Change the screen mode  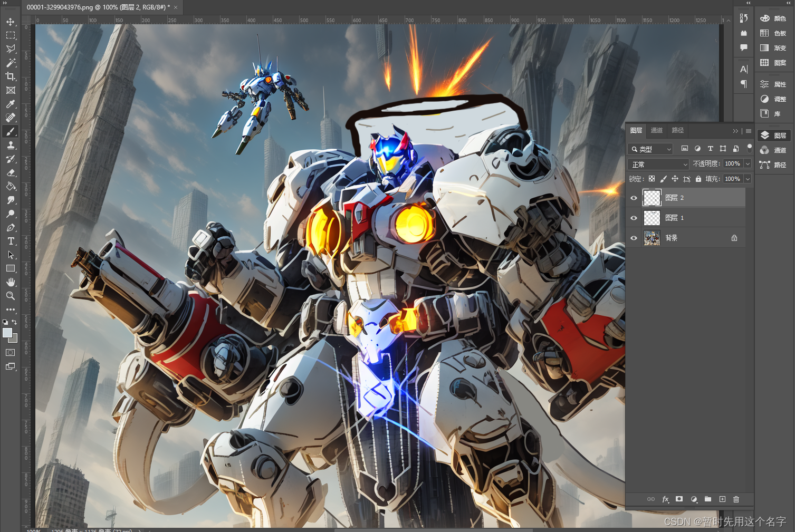pyautogui.click(x=11, y=366)
